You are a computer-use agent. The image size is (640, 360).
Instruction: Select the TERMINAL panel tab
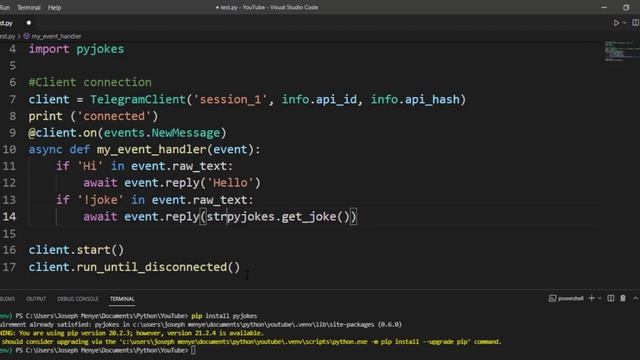point(122,299)
